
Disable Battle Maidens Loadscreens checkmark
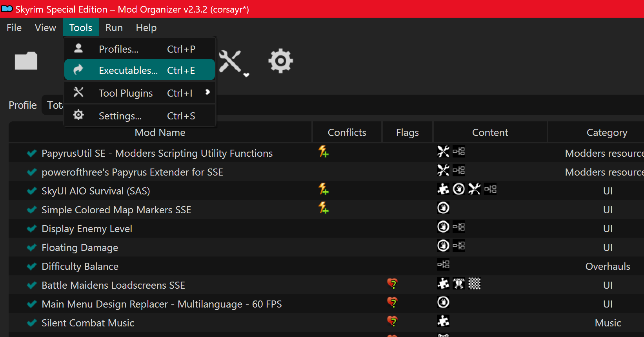pyautogui.click(x=31, y=285)
